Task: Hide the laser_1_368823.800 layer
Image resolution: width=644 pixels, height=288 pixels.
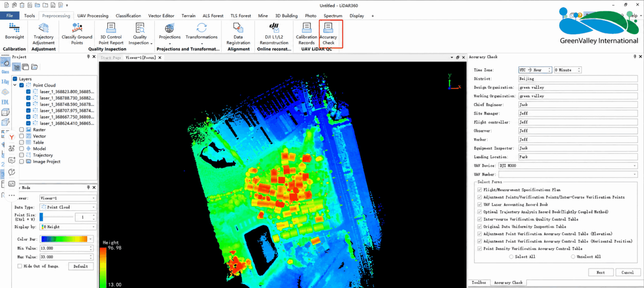Action: click(x=28, y=92)
